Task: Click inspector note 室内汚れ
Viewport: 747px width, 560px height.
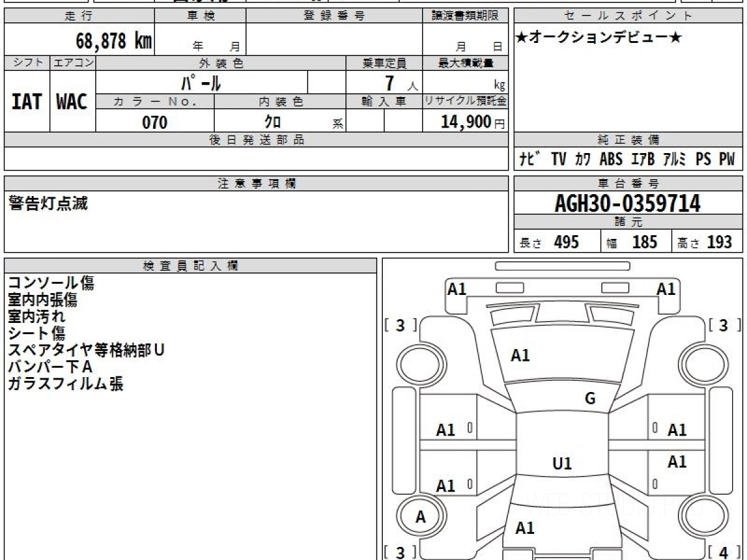Action: (36, 317)
